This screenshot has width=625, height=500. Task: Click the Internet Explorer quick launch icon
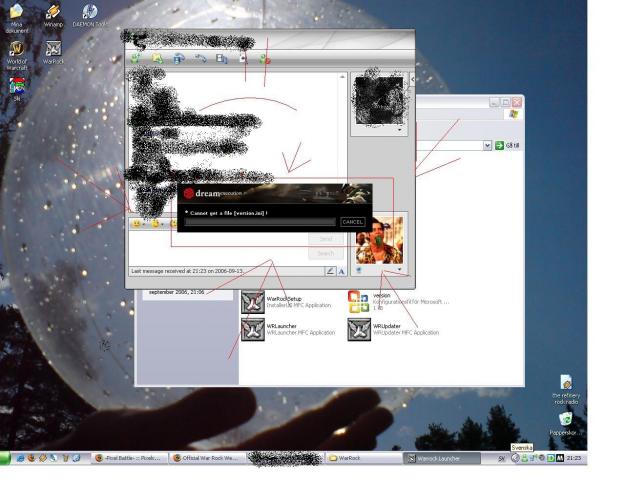[x=20, y=458]
